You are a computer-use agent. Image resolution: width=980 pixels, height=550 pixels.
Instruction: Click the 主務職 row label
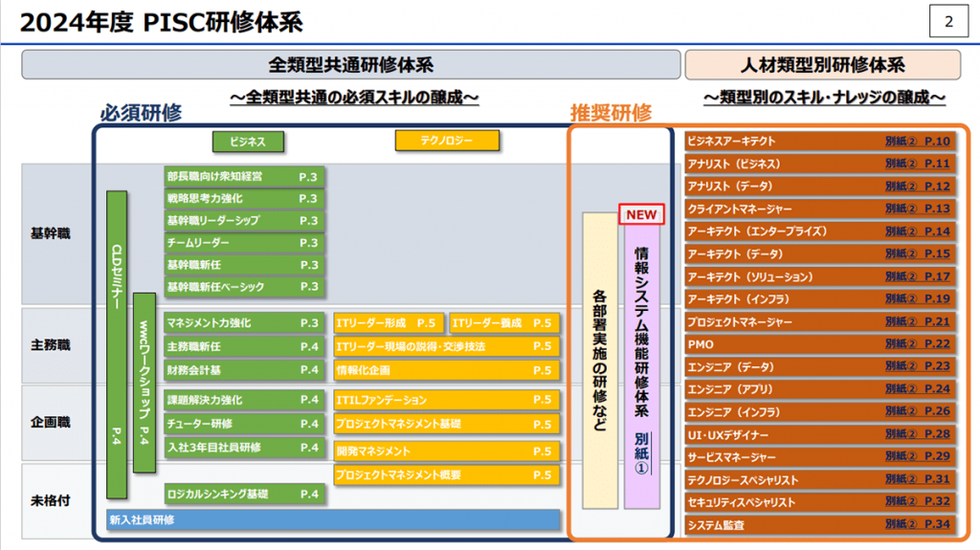click(51, 345)
